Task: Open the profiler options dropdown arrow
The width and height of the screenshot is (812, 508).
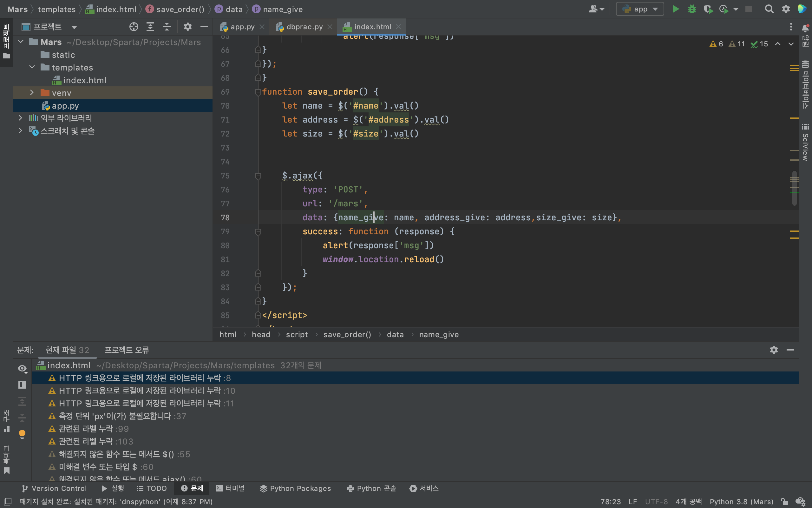Action: 736,10
